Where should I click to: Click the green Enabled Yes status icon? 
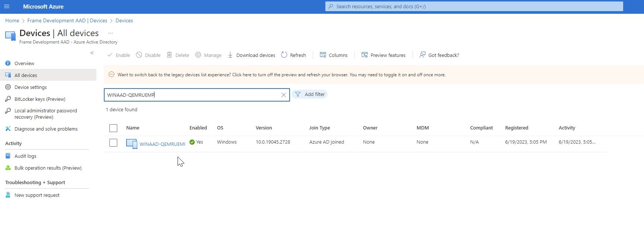coord(192,142)
